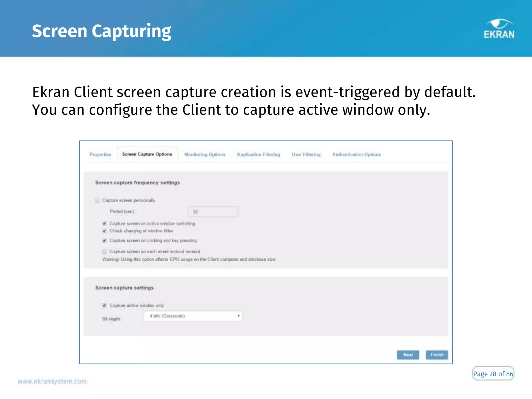532x399 pixels.
Task: Select the Screen Capture Options tab
Action: [147, 154]
